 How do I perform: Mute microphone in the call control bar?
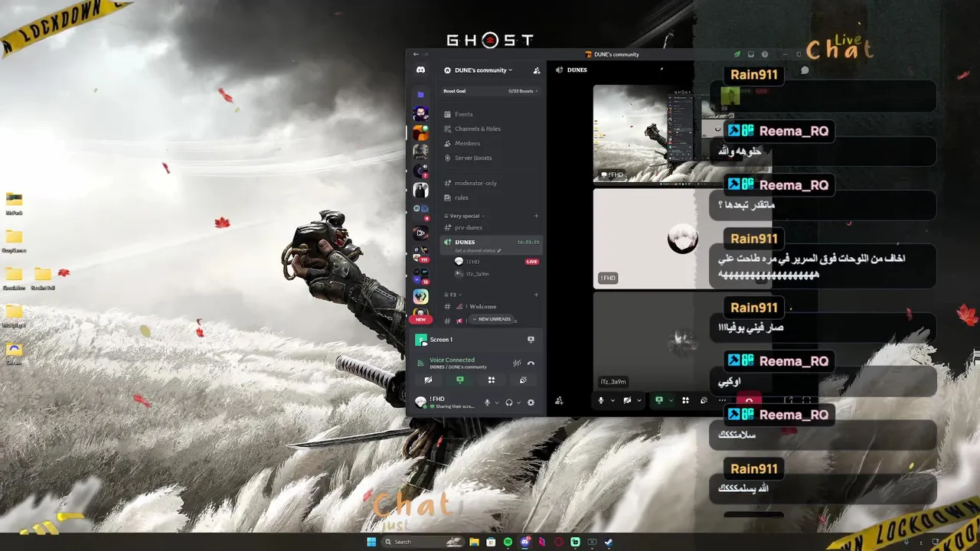(601, 400)
